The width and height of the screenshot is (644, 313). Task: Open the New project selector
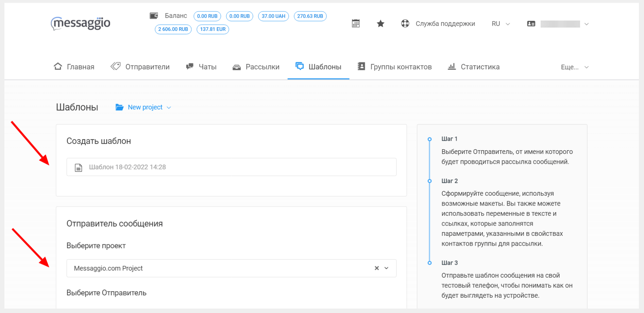click(x=143, y=107)
